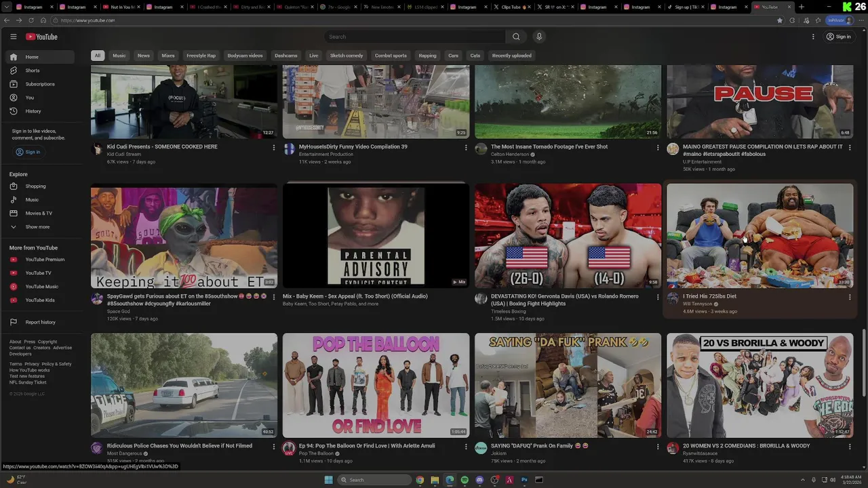Open the Home item in sidebar
The height and width of the screenshot is (488, 868).
(41, 57)
